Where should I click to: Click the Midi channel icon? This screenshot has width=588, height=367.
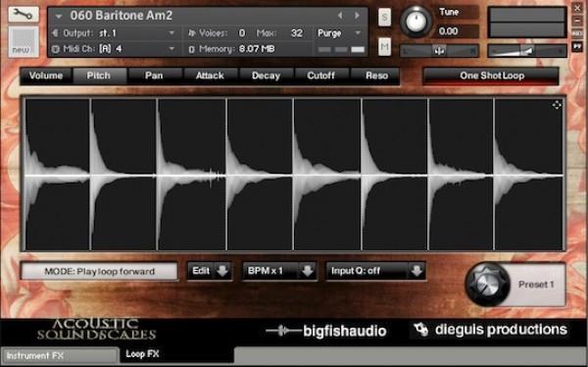pos(56,49)
